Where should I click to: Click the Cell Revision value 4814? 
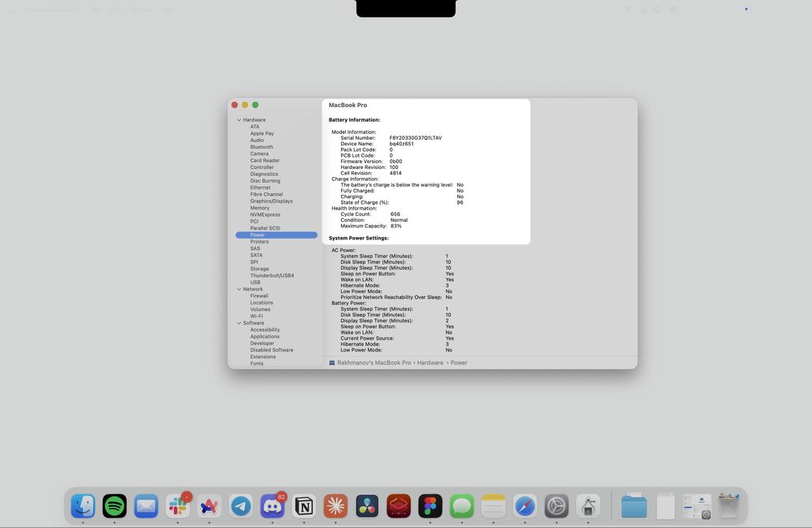[x=395, y=173]
